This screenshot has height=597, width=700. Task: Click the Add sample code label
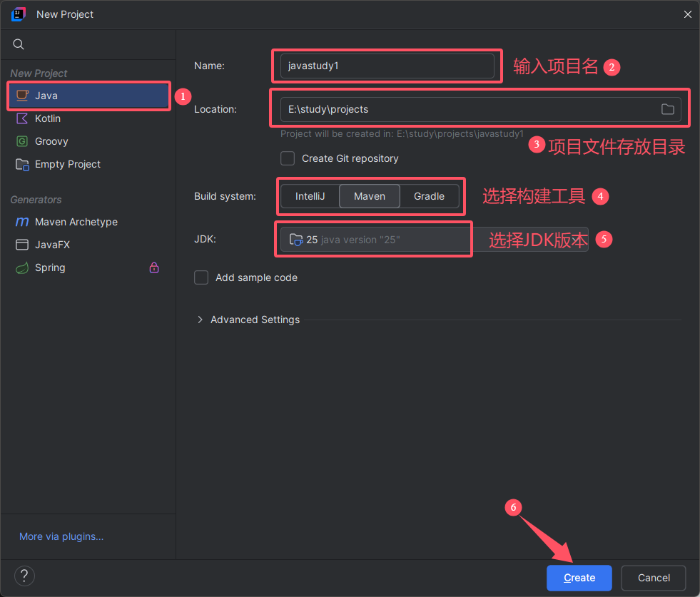point(256,277)
